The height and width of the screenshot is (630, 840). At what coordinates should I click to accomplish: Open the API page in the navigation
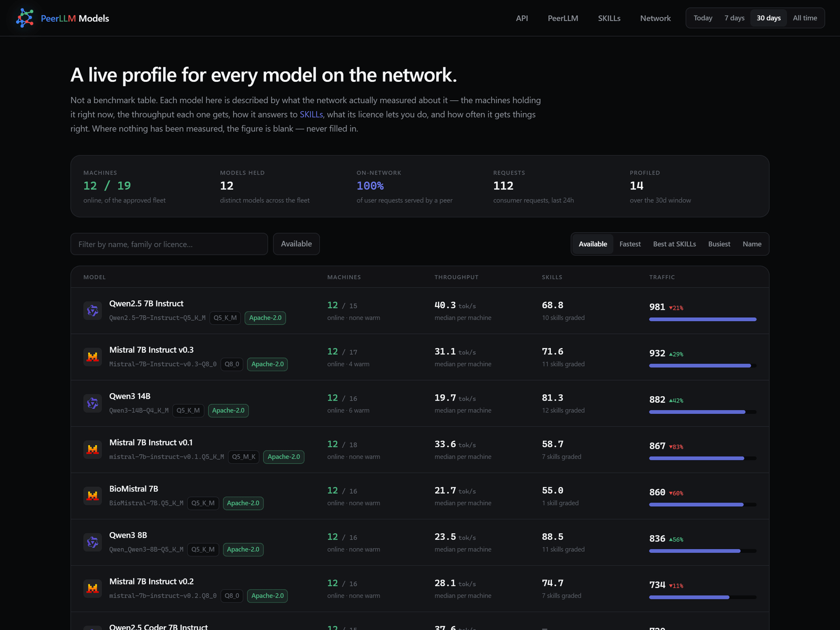(x=522, y=18)
